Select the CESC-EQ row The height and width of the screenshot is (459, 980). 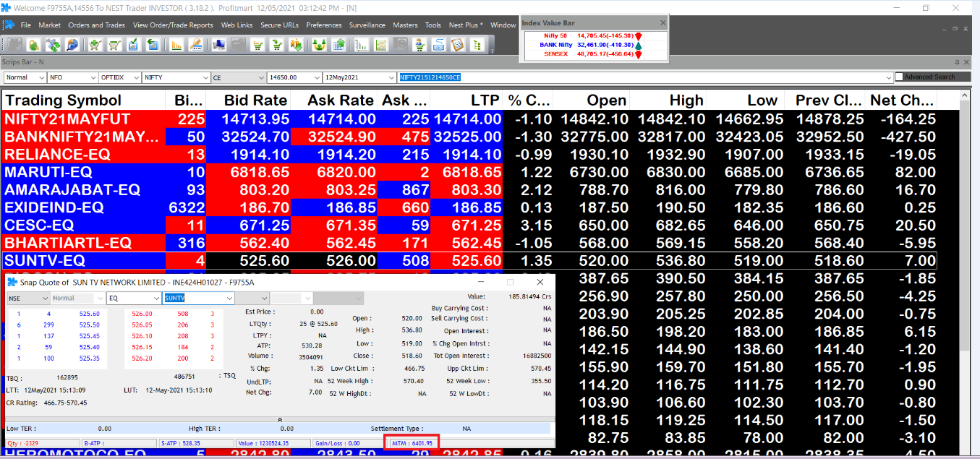(x=469, y=225)
